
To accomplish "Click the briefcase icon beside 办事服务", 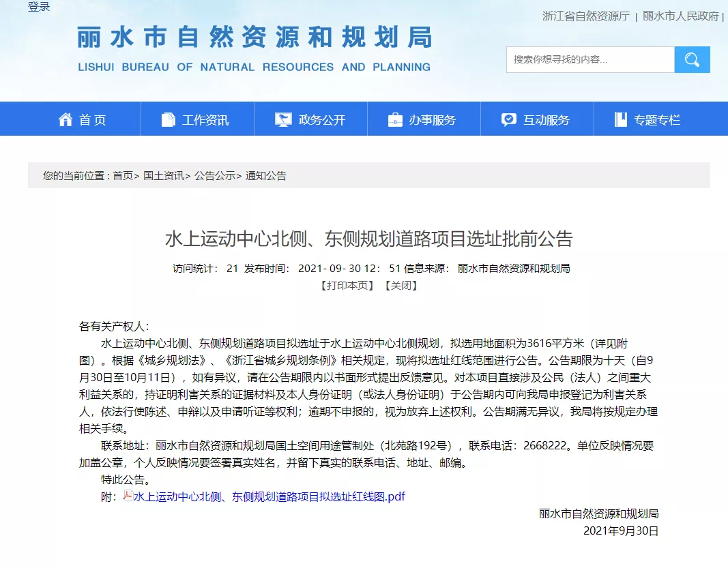I will pyautogui.click(x=395, y=120).
